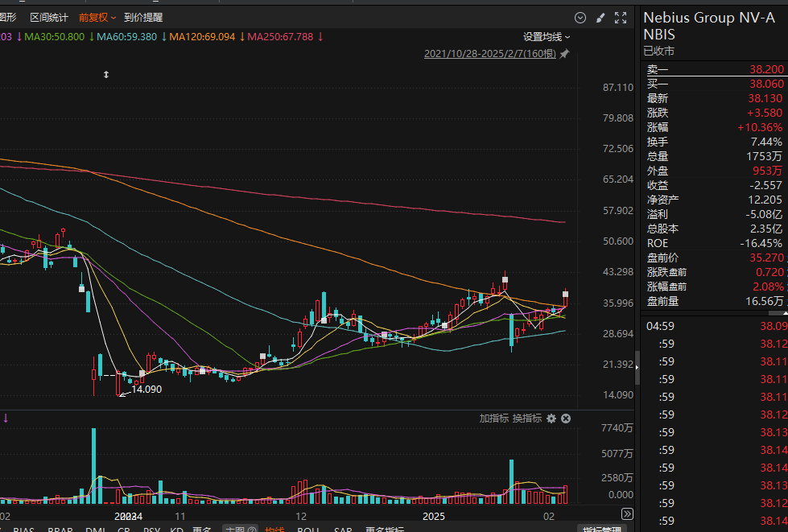Collapse the right quote panel via divider arrow
Viewport: 788px width, 532px height.
[637, 368]
